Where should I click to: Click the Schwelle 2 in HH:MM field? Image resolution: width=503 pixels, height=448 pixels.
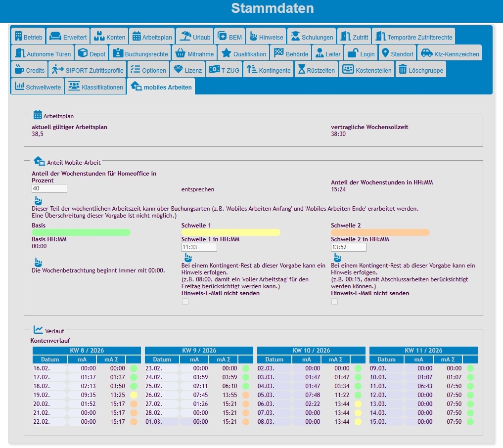click(x=349, y=247)
